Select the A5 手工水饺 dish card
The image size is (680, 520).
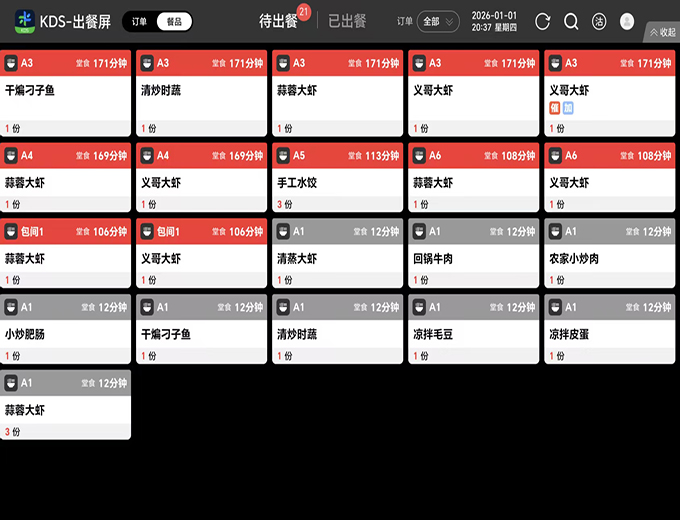click(337, 183)
